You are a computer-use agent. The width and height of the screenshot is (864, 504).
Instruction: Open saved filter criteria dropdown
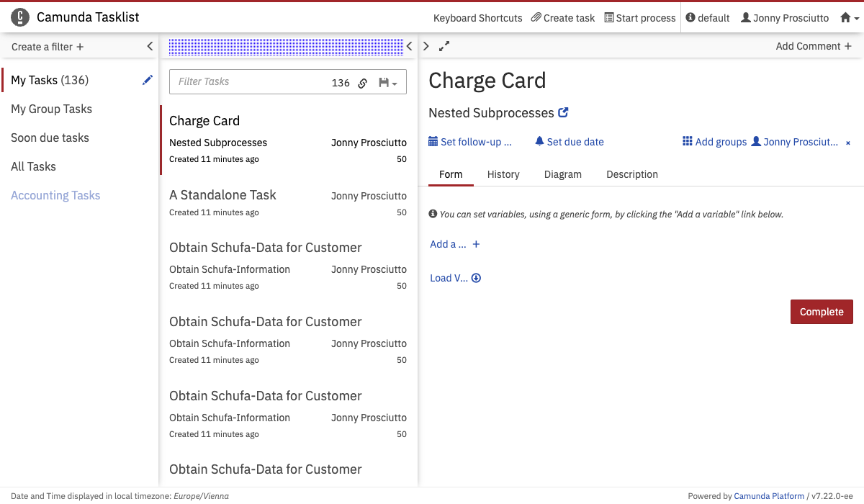pyautogui.click(x=388, y=83)
